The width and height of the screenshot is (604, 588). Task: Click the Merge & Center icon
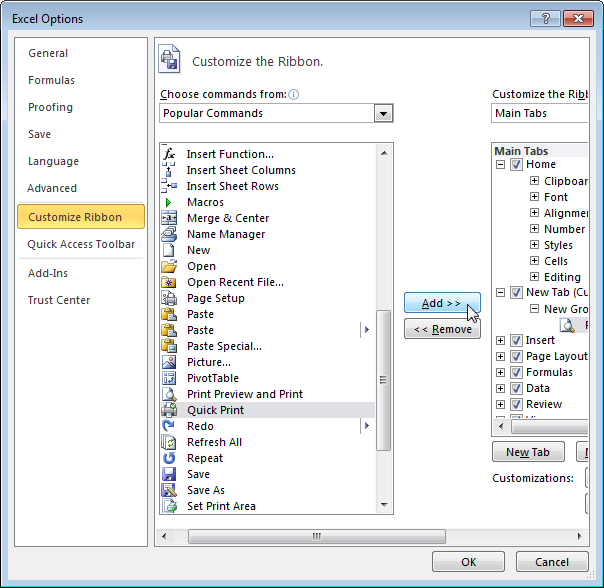[x=169, y=218]
